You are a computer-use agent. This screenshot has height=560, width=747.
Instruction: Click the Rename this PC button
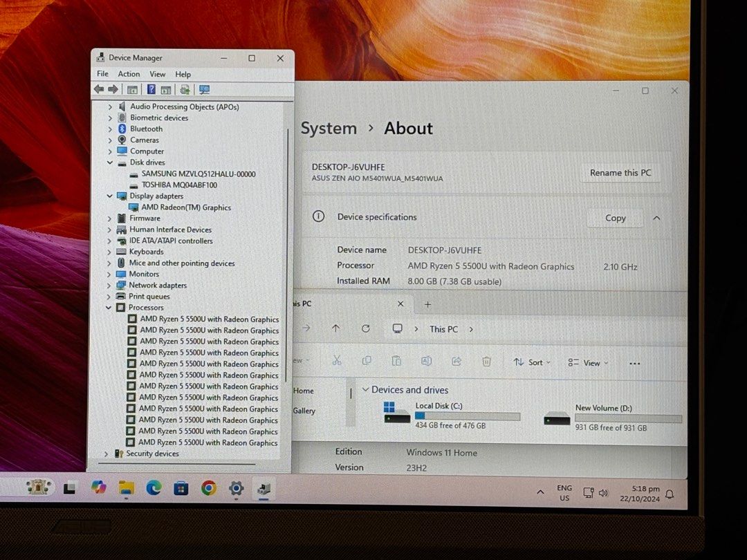(620, 172)
